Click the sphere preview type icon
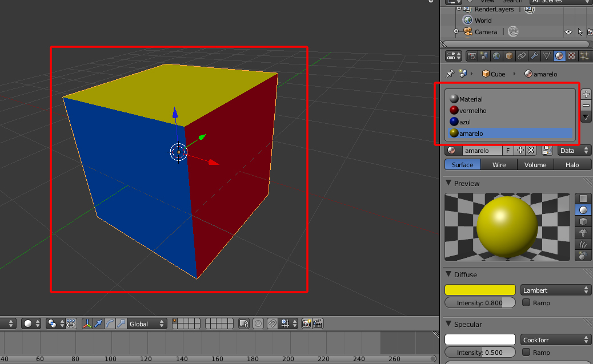593x364 pixels. (x=583, y=210)
